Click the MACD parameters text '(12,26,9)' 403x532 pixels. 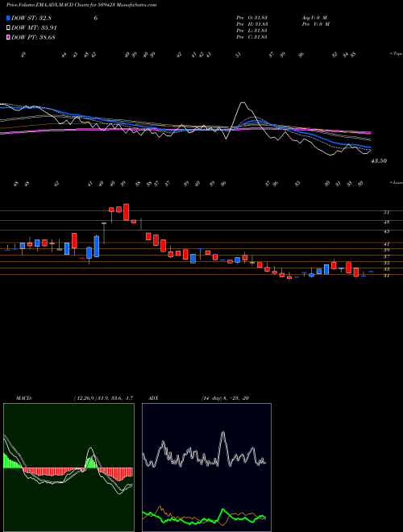[84, 398]
